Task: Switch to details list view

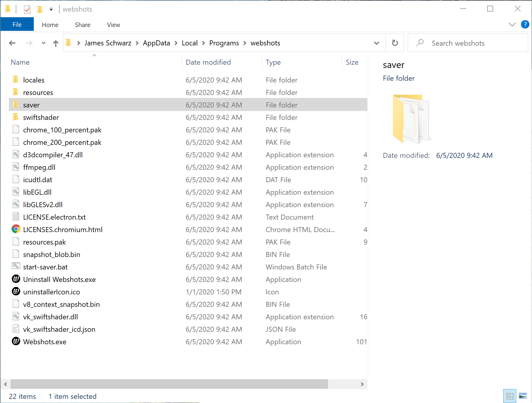Action: pyautogui.click(x=510, y=396)
